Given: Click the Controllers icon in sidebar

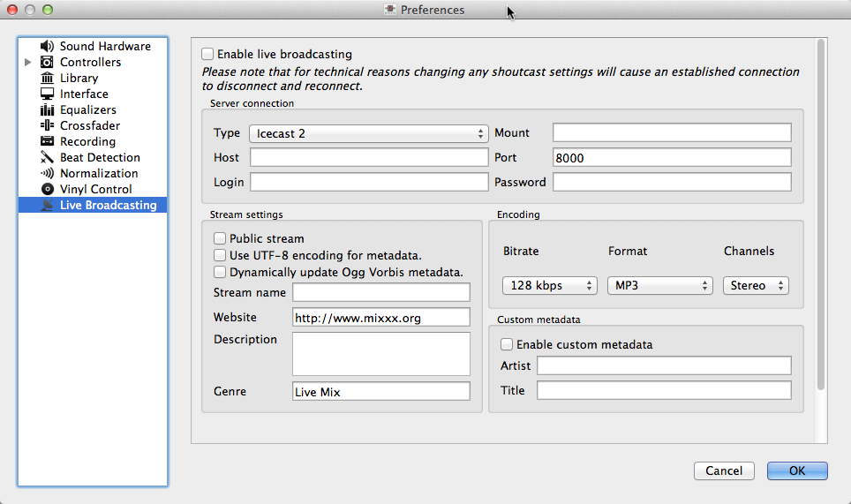Looking at the screenshot, I should pyautogui.click(x=47, y=62).
